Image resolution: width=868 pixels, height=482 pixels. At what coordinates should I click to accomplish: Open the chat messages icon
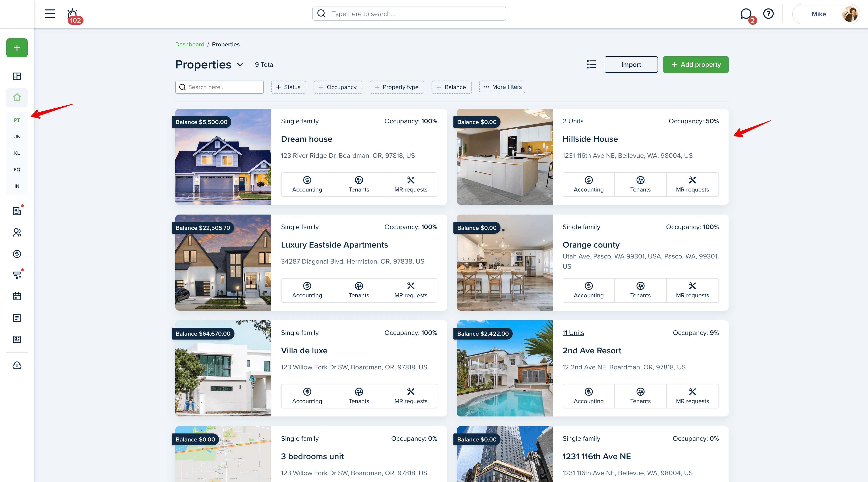746,14
